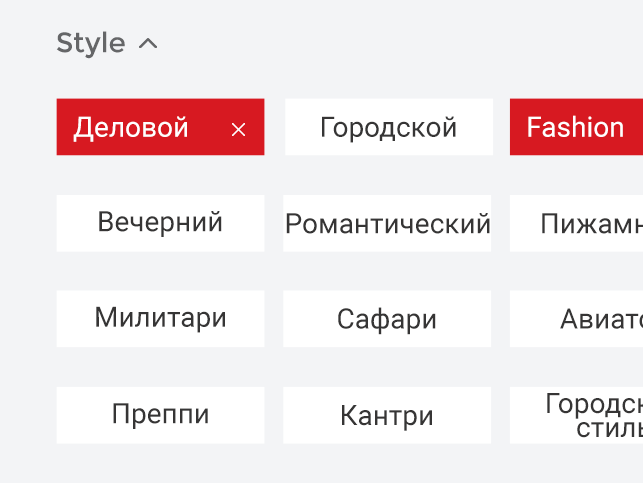Toggle off the selected Fashion style chip
The height and width of the screenshot is (483, 643).
click(576, 127)
